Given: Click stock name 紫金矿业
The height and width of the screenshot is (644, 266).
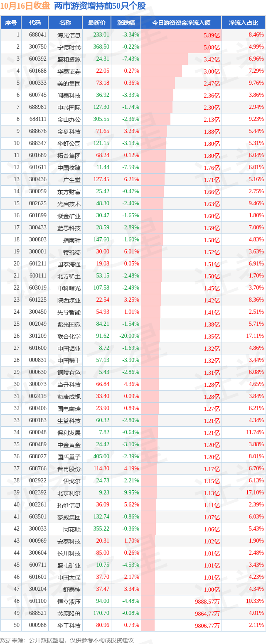Looking at the screenshot, I should point(69,216).
